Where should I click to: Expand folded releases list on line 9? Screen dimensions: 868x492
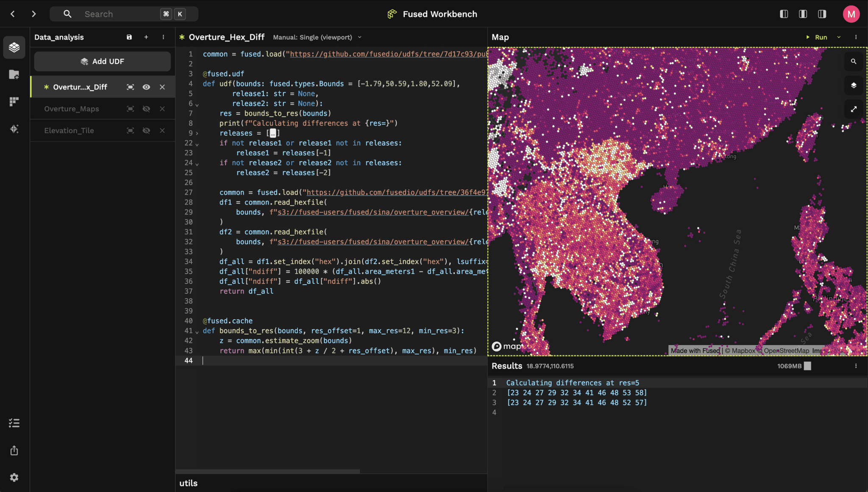[x=197, y=133]
